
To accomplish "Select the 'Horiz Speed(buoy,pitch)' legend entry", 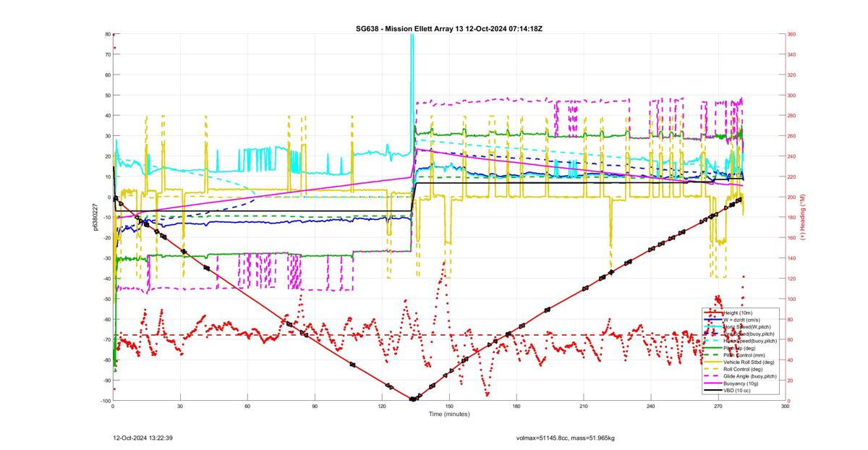I will pyautogui.click(x=750, y=341).
